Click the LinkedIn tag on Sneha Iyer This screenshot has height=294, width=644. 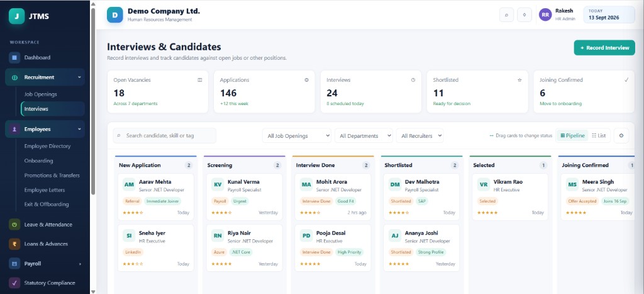click(x=133, y=252)
